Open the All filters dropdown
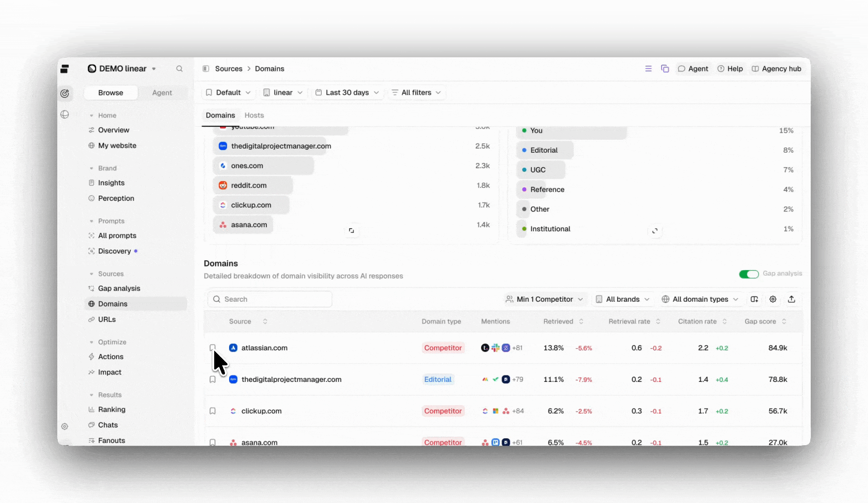The width and height of the screenshot is (868, 503). 416,92
